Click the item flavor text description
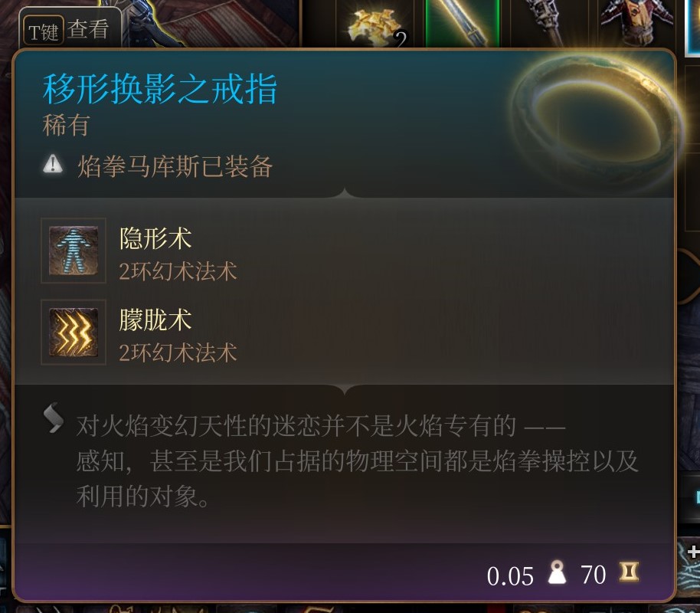The width and height of the screenshot is (700, 613). click(x=357, y=461)
